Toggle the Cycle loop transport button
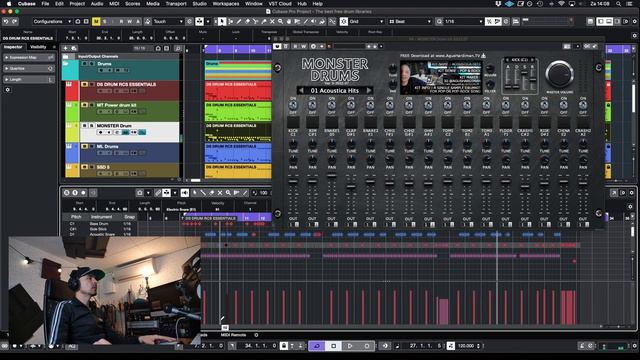640x360 pixels. tap(317, 346)
